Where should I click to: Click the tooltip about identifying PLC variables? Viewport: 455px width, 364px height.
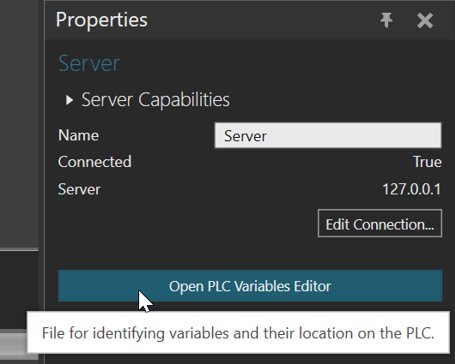tap(238, 333)
